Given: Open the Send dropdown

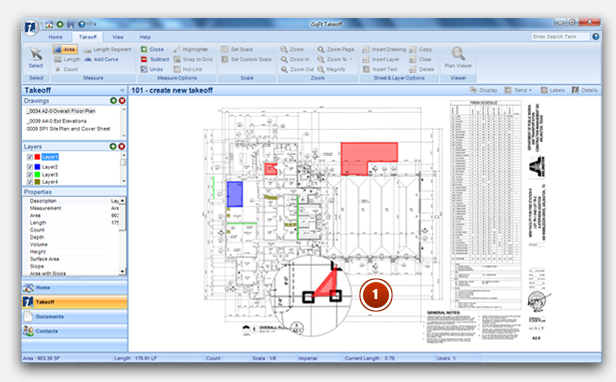Looking at the screenshot, I should pos(518,90).
